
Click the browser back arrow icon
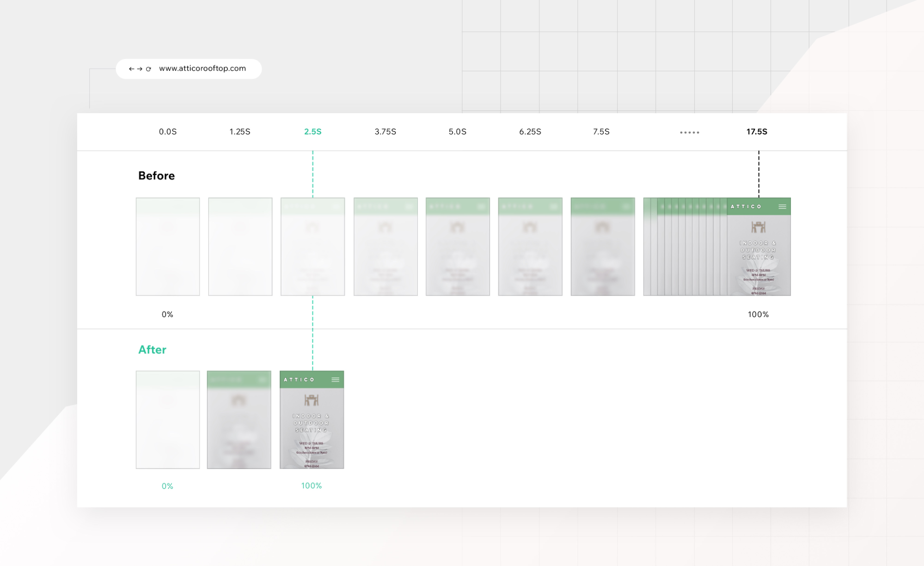coord(131,69)
